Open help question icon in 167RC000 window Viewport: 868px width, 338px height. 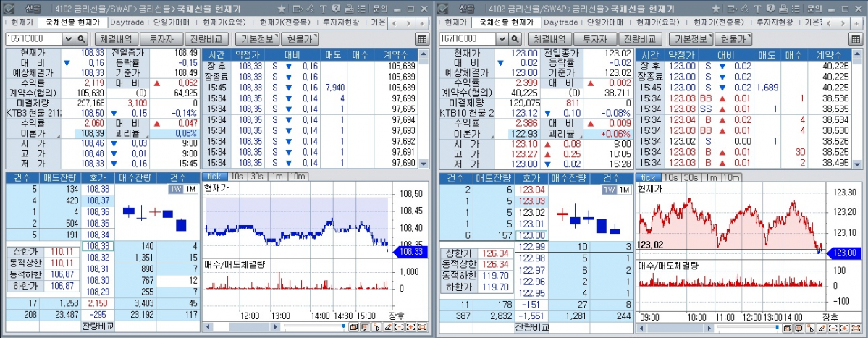point(770,9)
